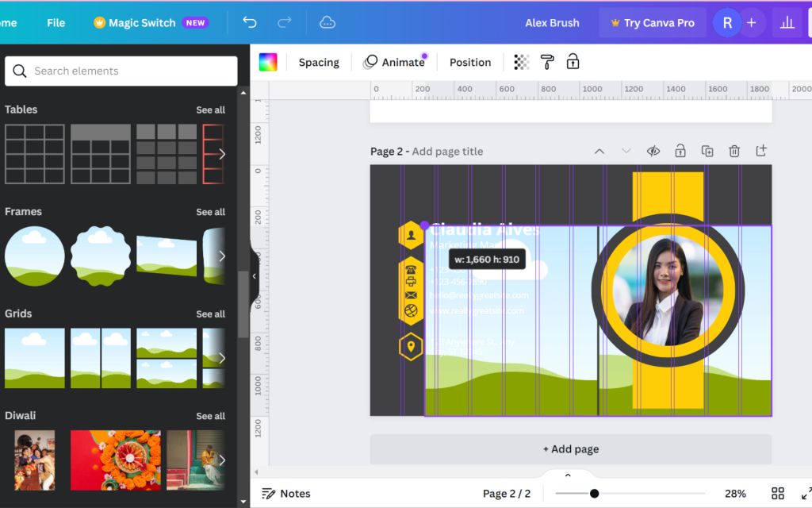812x508 pixels.
Task: Open the File menu
Action: tap(56, 23)
